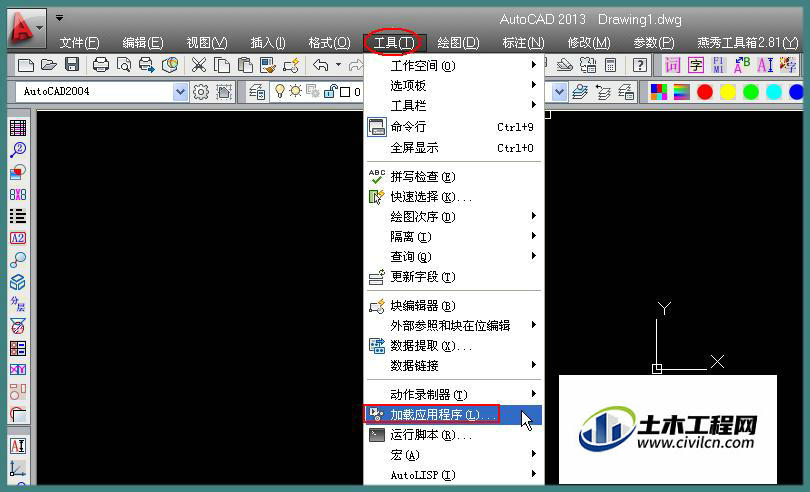Click the table grid icon in left toolbar
Viewport: 810px width, 492px height.
tap(18, 128)
